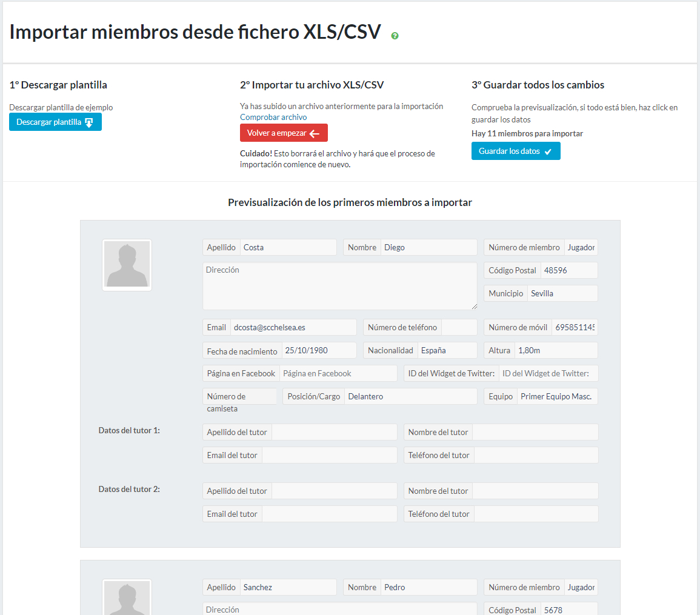This screenshot has width=700, height=615.
Task: Open the Comprobar archivo link
Action: (x=273, y=117)
